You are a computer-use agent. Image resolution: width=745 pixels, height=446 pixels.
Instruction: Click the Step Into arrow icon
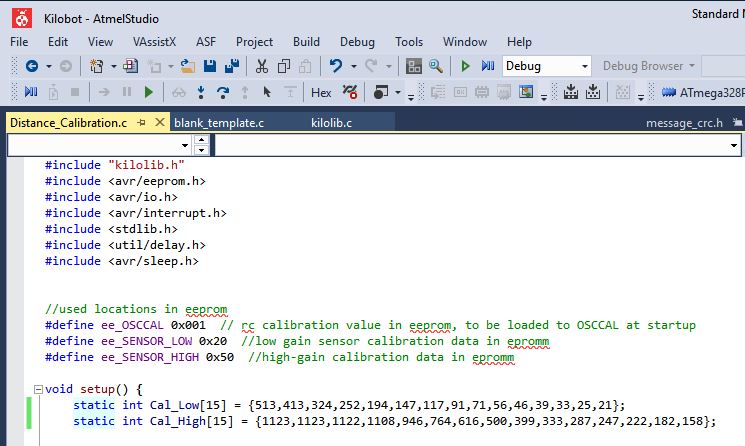pos(201,92)
